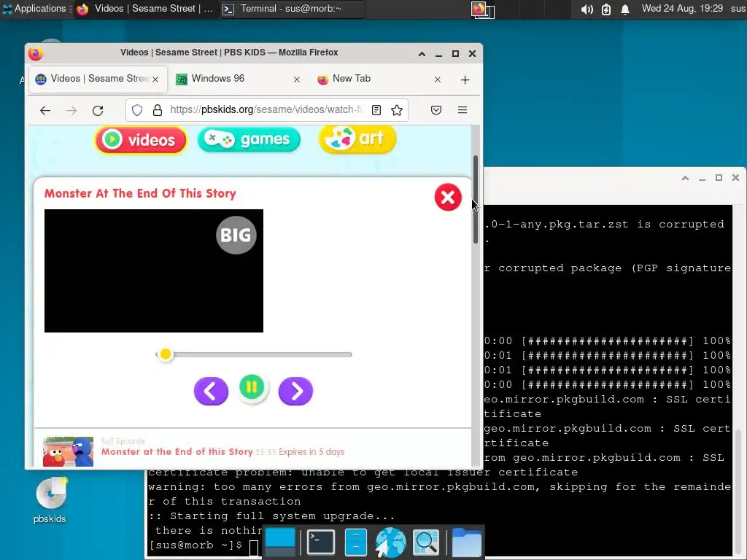
Task: Launch Web Browser globe in dock
Action: [x=391, y=542]
